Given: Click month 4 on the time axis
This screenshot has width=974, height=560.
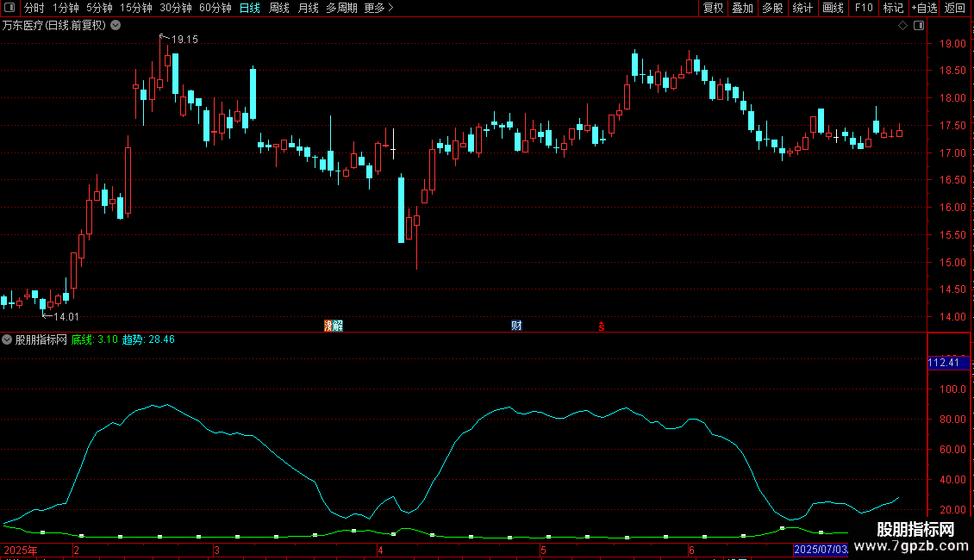Looking at the screenshot, I should [380, 550].
